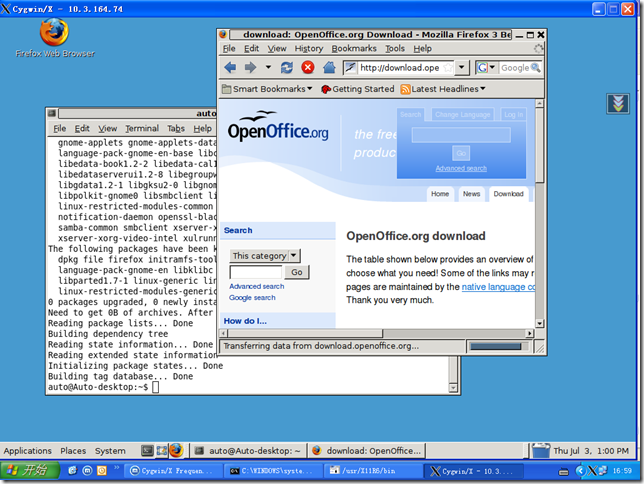Open the Terminal menu in terminal window

tap(141, 128)
